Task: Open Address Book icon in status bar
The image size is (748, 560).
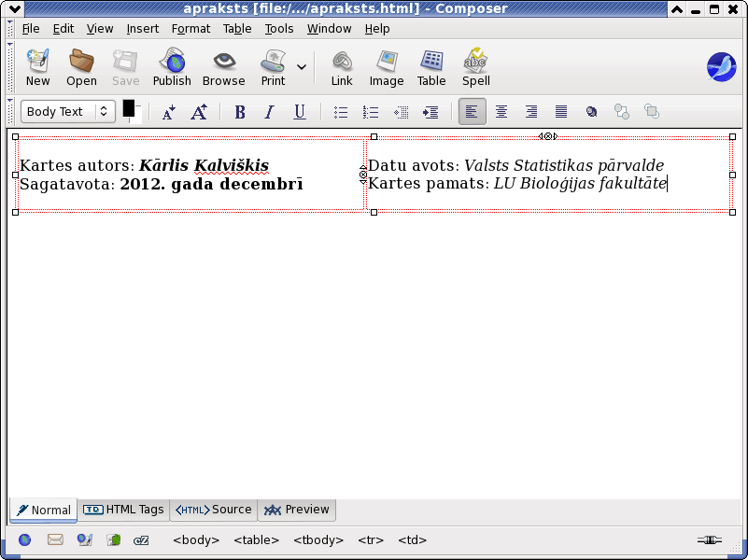Action: click(114, 540)
